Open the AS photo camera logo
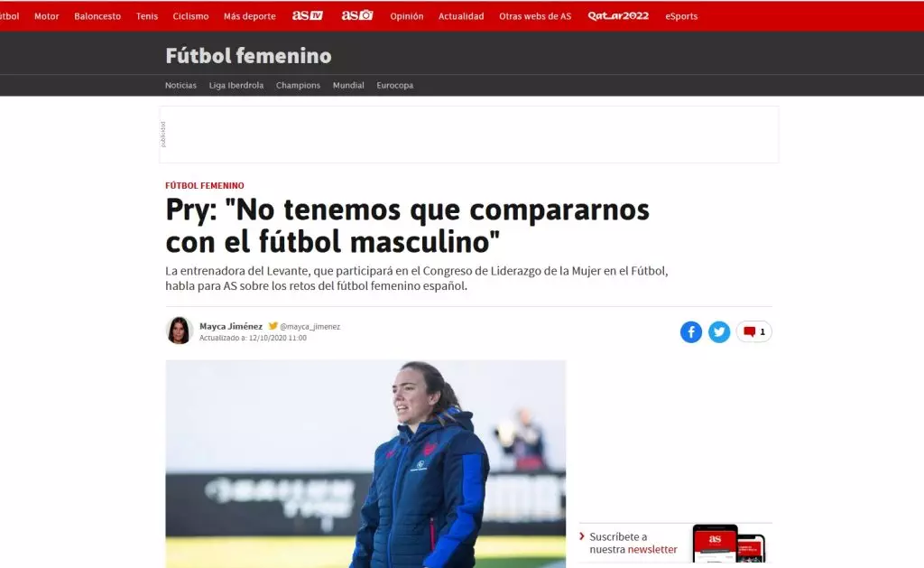 pos(357,15)
